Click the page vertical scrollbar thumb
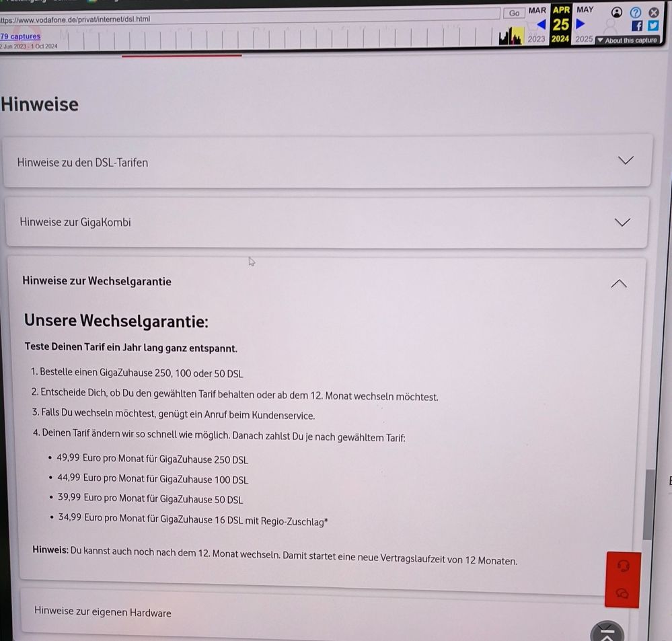 click(649, 504)
